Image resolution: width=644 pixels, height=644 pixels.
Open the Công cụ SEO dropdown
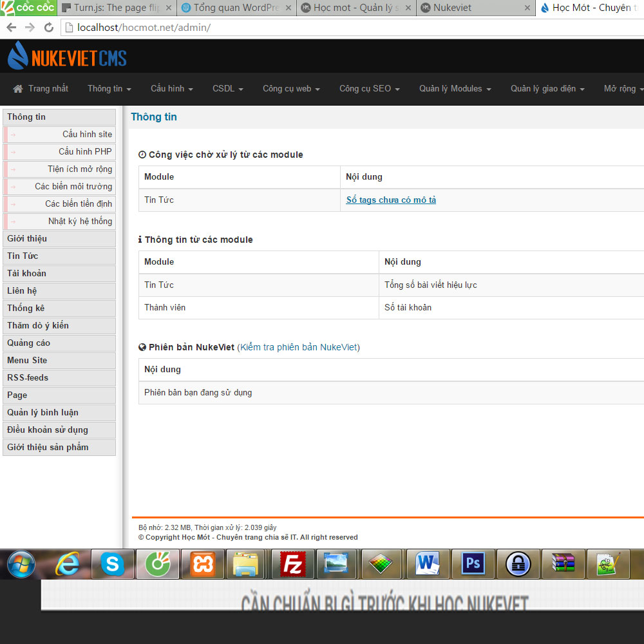point(369,89)
